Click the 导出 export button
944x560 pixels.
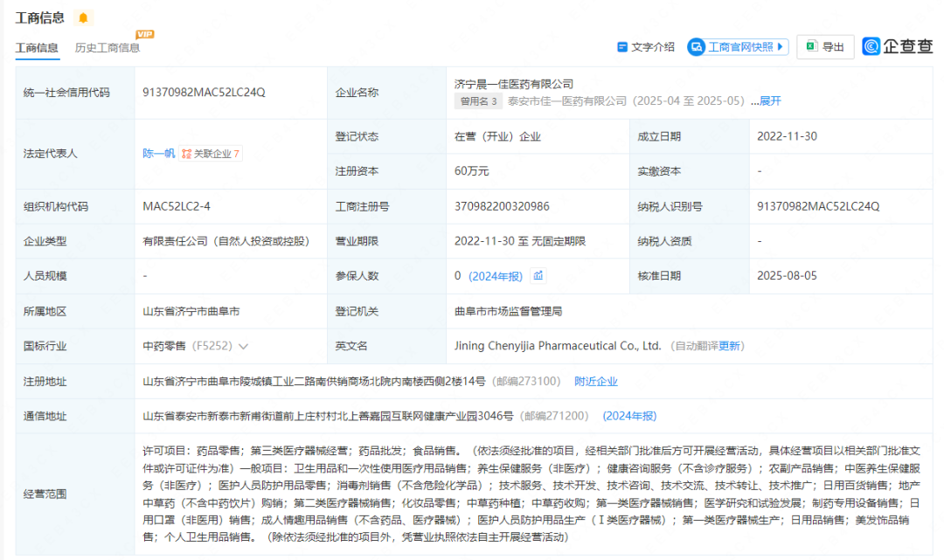(x=825, y=47)
